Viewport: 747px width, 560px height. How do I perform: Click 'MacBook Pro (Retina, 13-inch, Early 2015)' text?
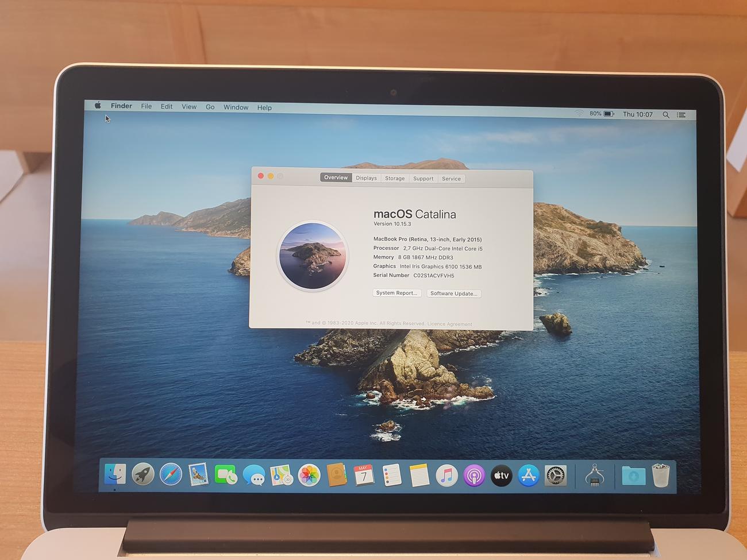428,240
